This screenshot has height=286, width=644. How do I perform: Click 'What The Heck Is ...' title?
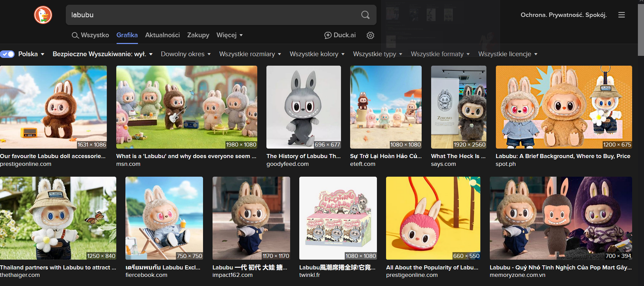[x=458, y=156]
